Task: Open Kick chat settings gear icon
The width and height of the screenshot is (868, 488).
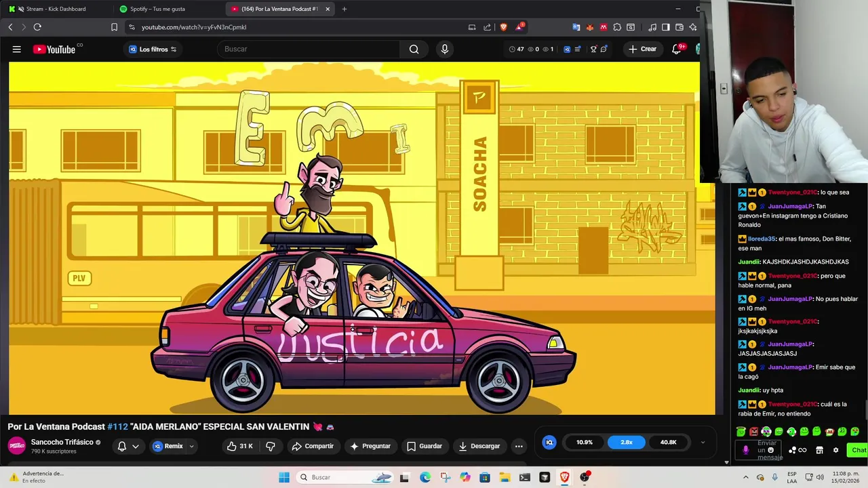Action: 835,450
